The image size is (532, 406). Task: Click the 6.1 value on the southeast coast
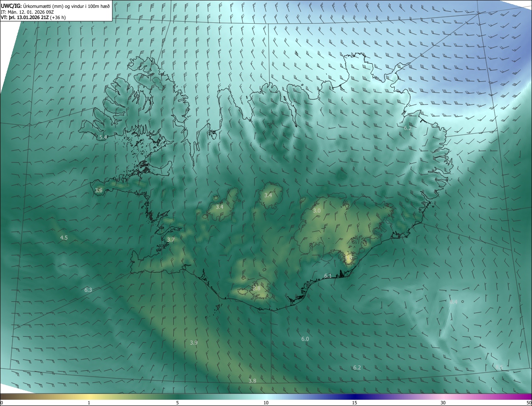click(x=328, y=276)
